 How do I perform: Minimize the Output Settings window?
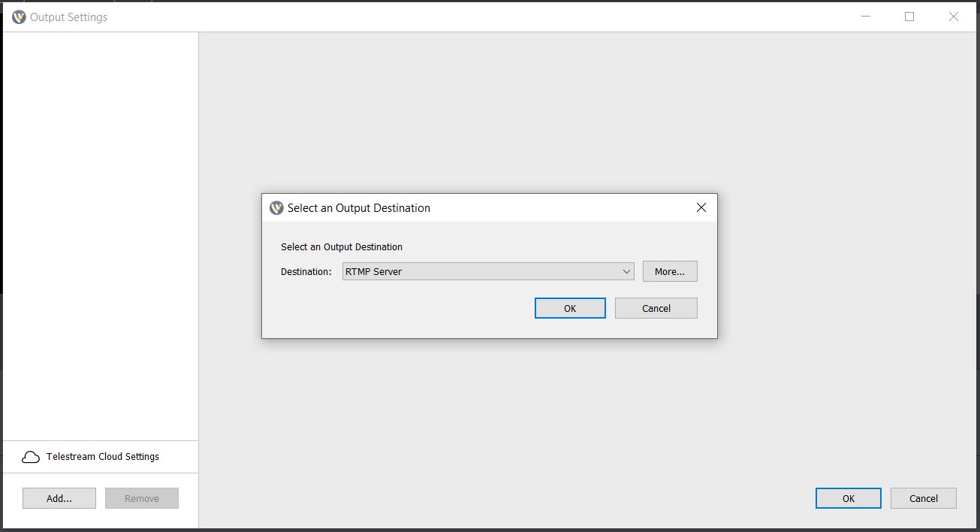click(864, 16)
